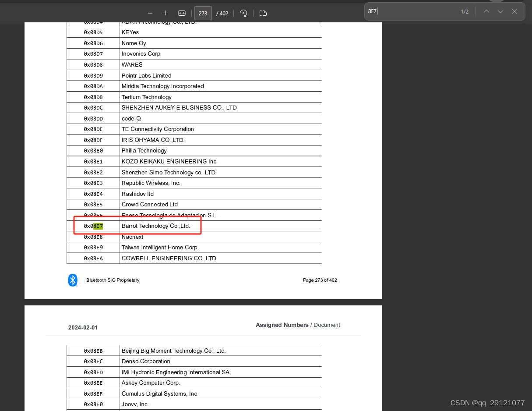Select 'COWBELL ENGINEERING CO.,LTD.' entry
Image resolution: width=532 pixels, height=411 pixels.
(169, 259)
